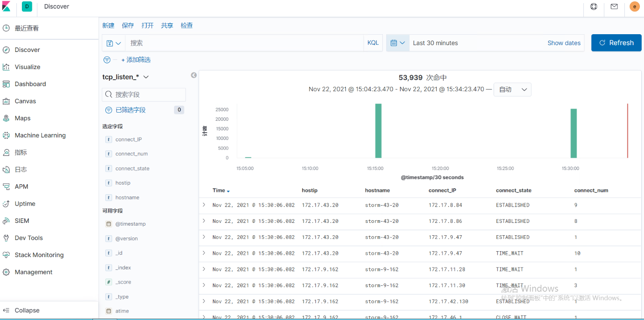Click the histogram bar at 15:30:00

tap(574, 133)
